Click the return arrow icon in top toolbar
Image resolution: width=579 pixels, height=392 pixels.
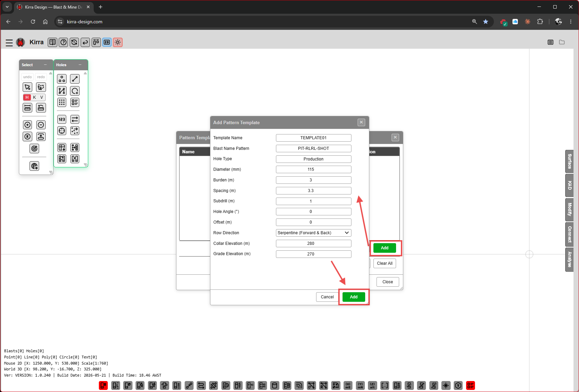pos(85,42)
